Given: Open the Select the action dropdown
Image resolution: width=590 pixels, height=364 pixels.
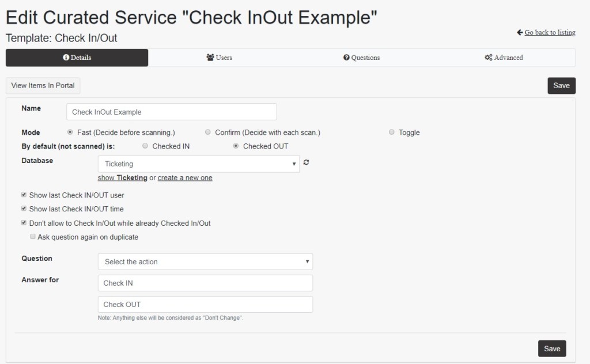Looking at the screenshot, I should (x=205, y=261).
